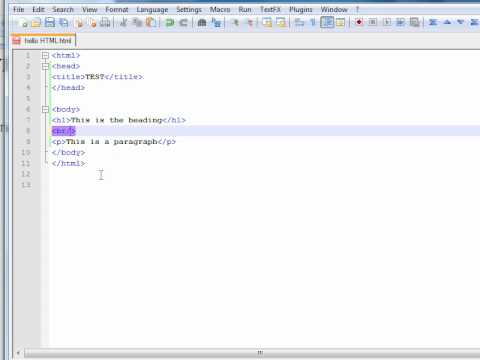Open the Macro menu

click(x=220, y=9)
